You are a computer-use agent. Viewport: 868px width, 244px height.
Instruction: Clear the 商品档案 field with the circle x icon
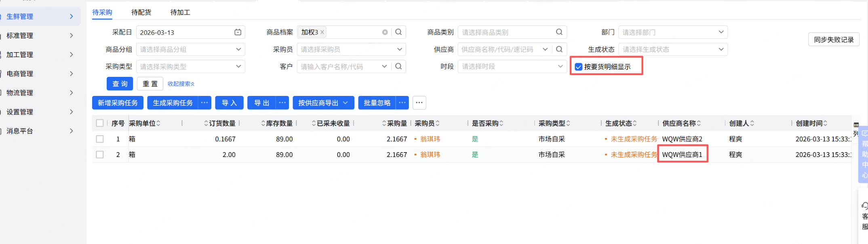click(x=385, y=32)
